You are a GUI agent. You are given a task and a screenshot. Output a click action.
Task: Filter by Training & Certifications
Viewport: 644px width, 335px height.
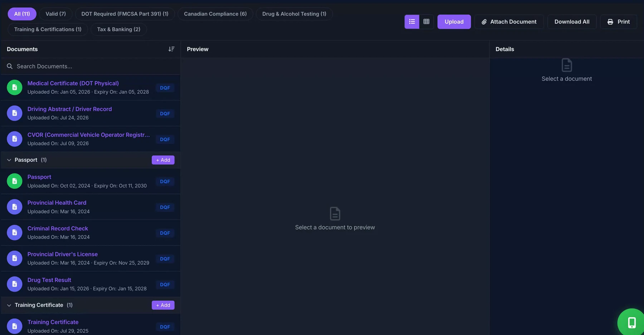(48, 29)
